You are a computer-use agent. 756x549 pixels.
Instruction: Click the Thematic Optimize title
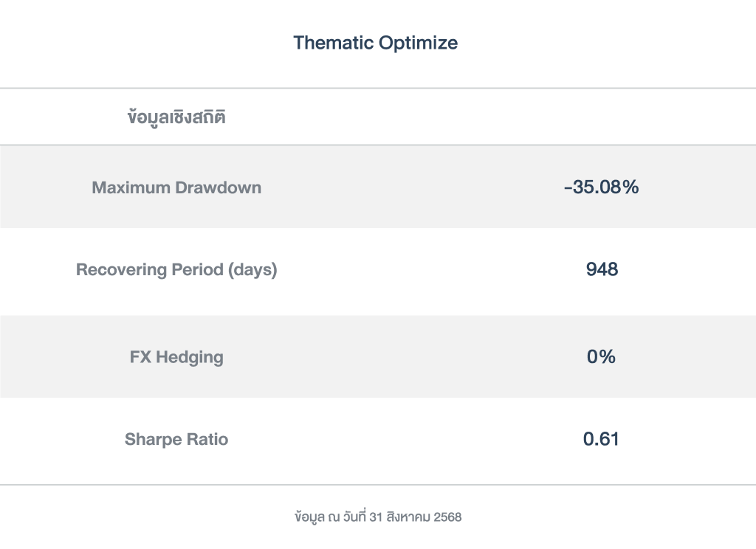click(375, 43)
